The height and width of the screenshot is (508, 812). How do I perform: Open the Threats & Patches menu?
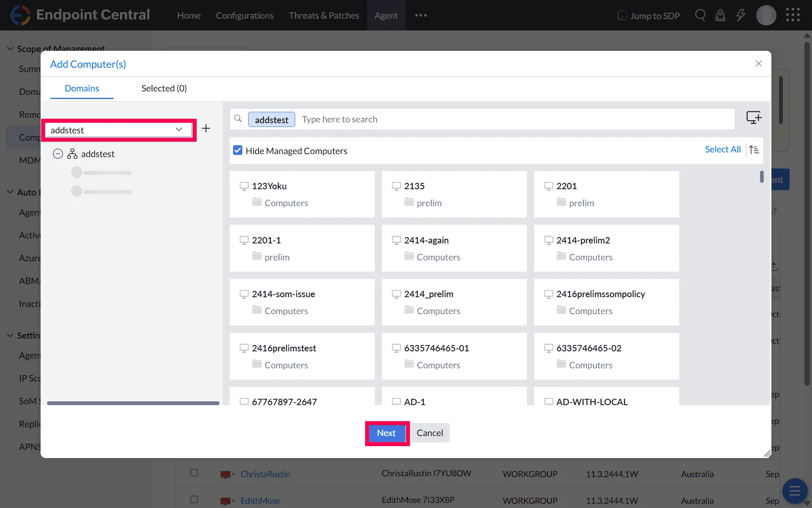point(324,15)
